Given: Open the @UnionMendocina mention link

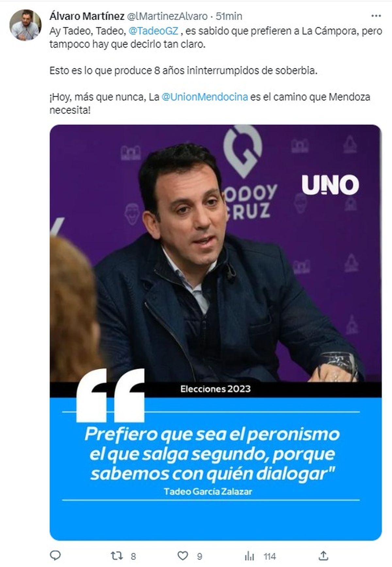Looking at the screenshot, I should [x=205, y=97].
